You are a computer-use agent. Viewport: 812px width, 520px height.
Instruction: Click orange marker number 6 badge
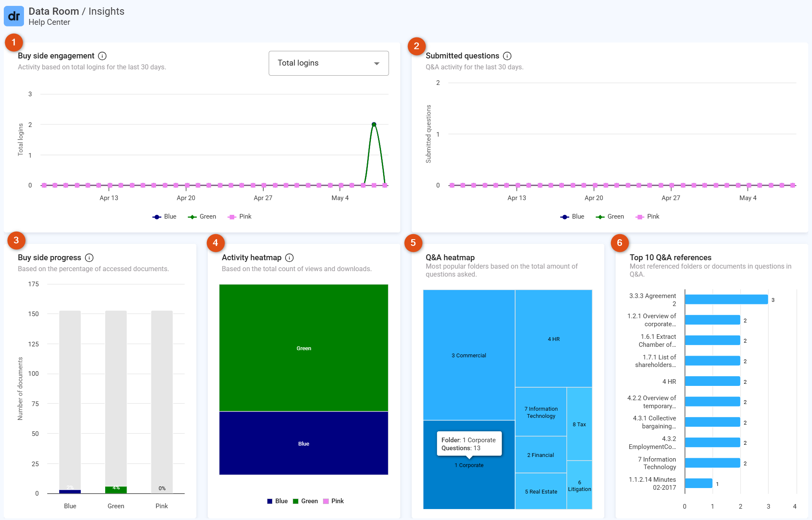pos(620,243)
